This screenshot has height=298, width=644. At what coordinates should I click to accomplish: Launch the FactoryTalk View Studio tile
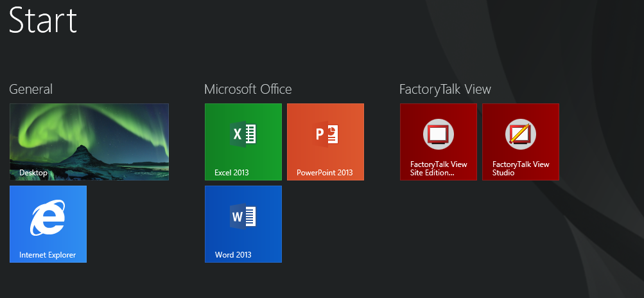point(520,142)
